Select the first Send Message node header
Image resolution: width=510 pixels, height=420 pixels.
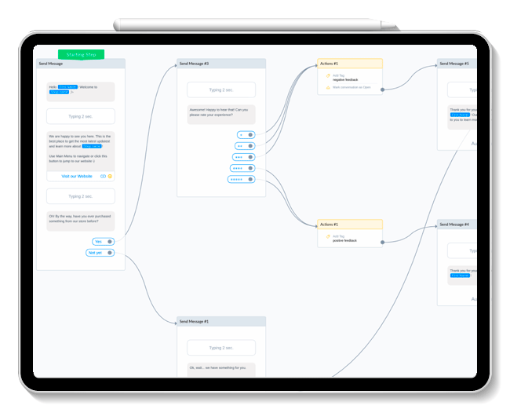pyautogui.click(x=81, y=64)
